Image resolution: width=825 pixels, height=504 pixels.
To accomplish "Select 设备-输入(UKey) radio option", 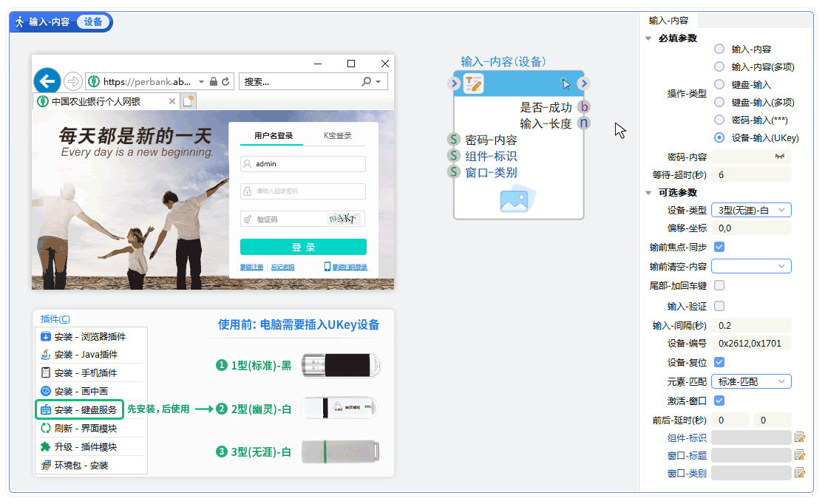I will [x=718, y=137].
